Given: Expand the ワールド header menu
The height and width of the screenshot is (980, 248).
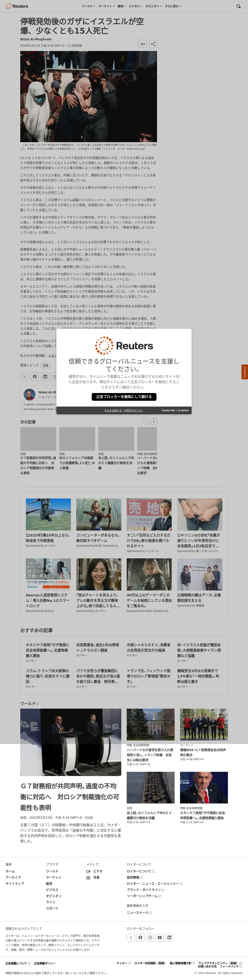Looking at the screenshot, I should pos(88,6).
